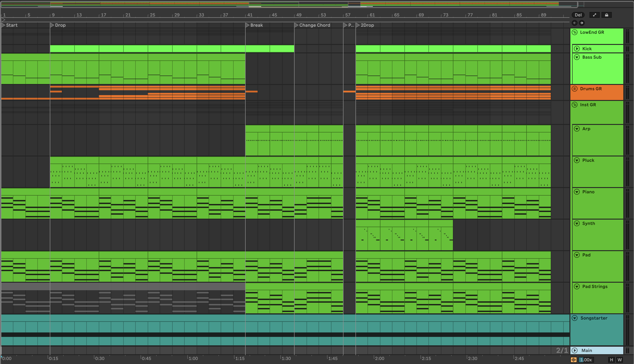Image resolution: width=634 pixels, height=364 pixels.
Task: Fold the Inst GR group track
Action: 575,105
